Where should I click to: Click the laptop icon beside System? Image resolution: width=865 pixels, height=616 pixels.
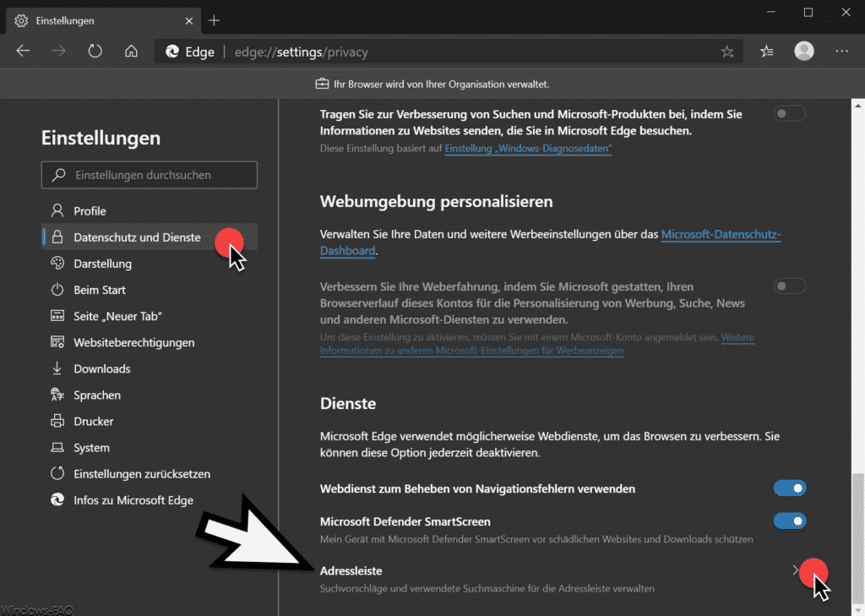tap(57, 448)
